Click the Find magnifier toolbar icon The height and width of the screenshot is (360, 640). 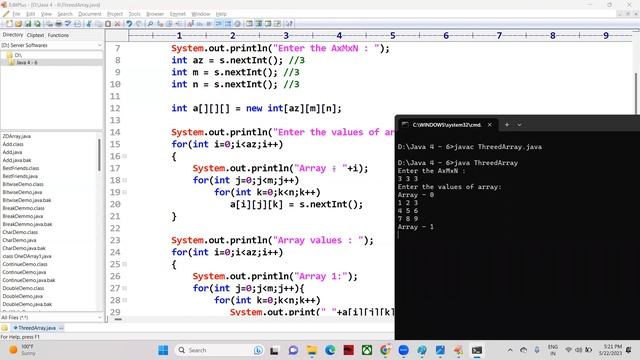click(x=150, y=24)
